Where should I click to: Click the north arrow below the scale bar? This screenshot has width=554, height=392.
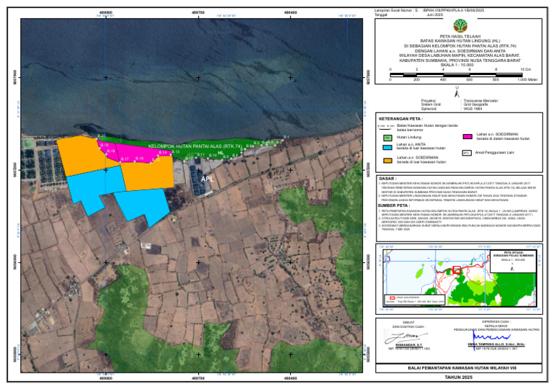tap(457, 92)
